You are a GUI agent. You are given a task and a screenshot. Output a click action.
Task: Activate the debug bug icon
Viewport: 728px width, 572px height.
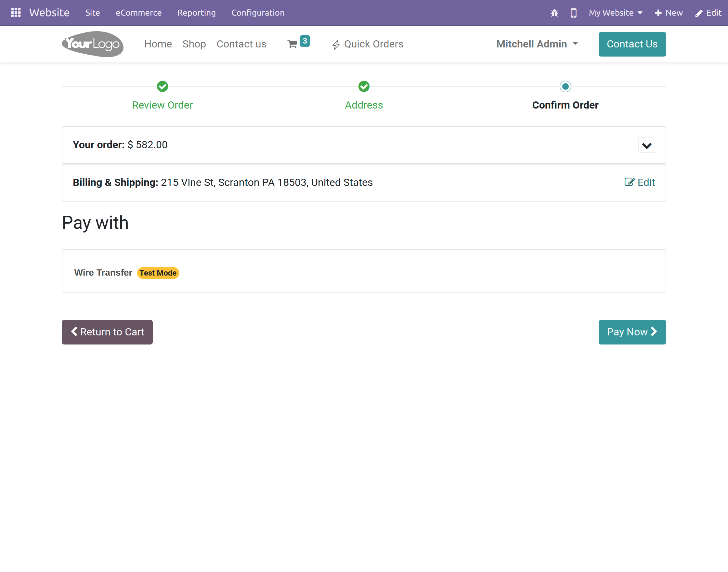[554, 13]
